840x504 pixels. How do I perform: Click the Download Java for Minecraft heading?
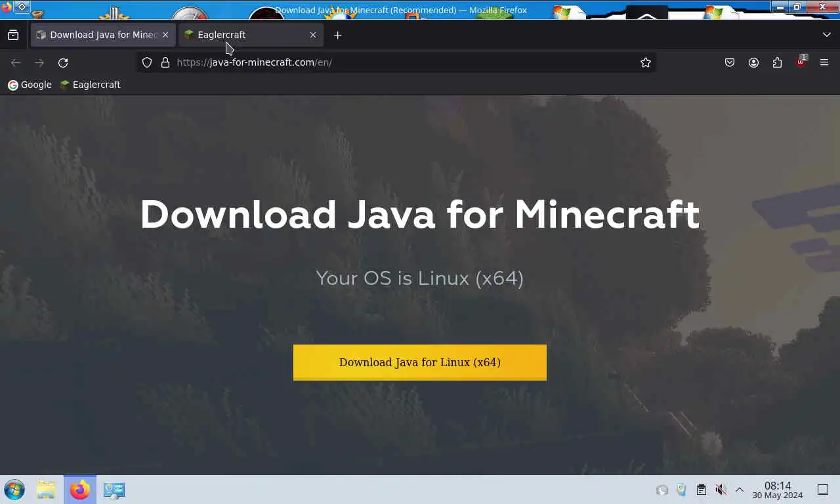[x=420, y=214]
